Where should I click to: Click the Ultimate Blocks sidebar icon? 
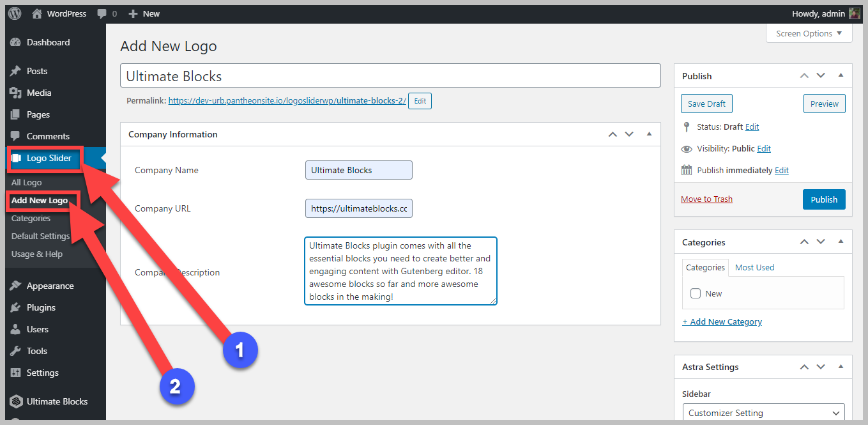click(x=16, y=401)
